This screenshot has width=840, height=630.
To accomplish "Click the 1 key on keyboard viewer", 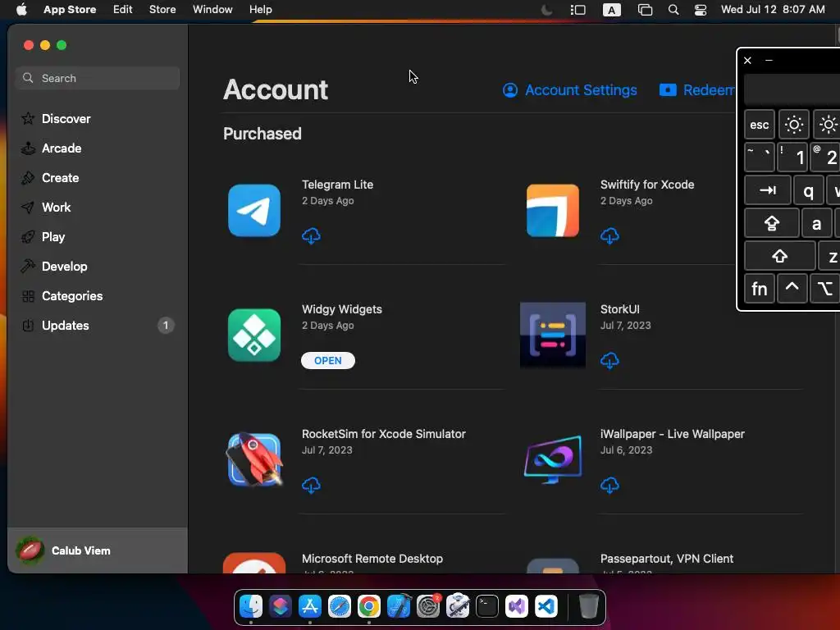I will (793, 157).
